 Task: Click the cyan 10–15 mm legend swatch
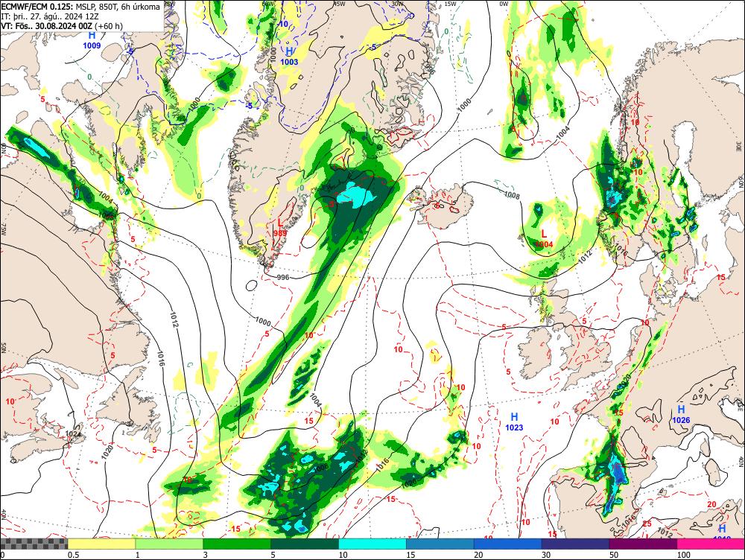[372, 544]
